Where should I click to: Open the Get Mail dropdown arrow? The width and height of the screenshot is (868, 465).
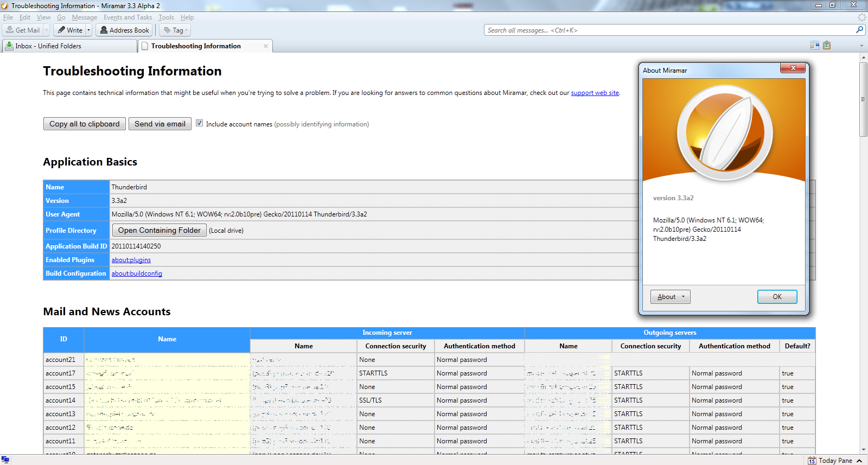click(47, 30)
